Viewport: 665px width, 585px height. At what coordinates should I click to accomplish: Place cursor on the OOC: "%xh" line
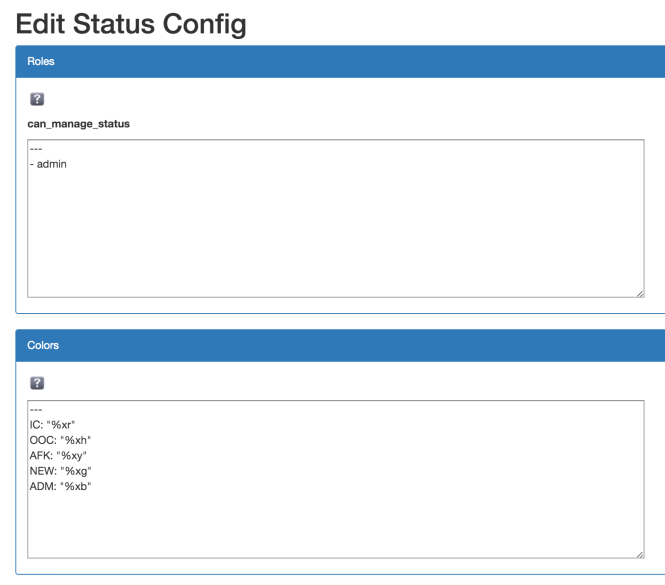(60, 440)
